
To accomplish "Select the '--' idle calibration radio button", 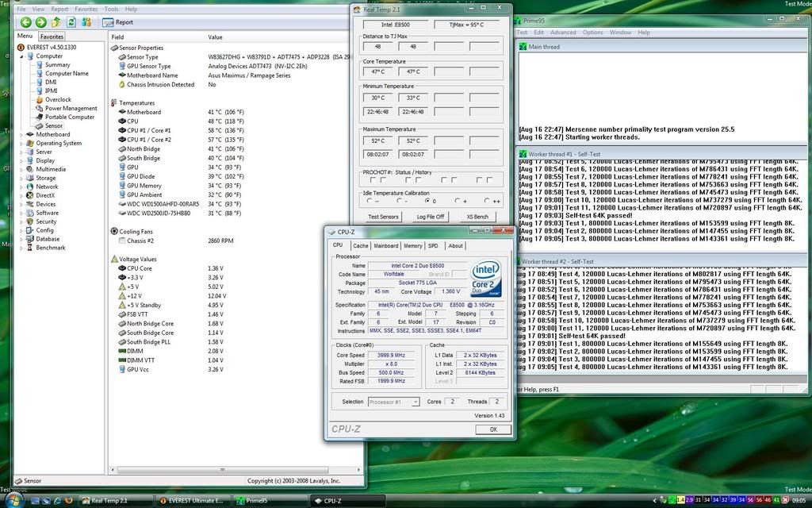I will coord(370,201).
